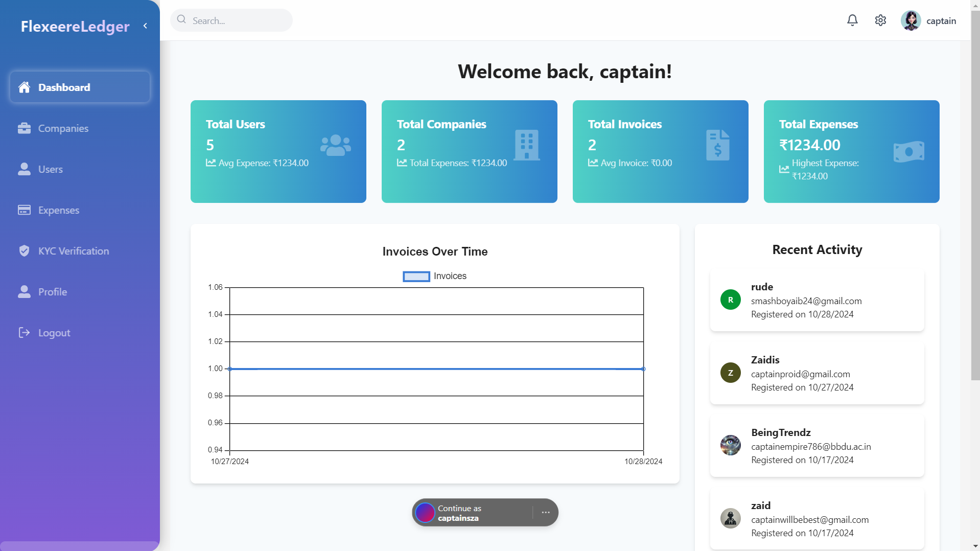Open the Zaidis activity entry name
Viewport: 980px width, 551px height.
[765, 360]
